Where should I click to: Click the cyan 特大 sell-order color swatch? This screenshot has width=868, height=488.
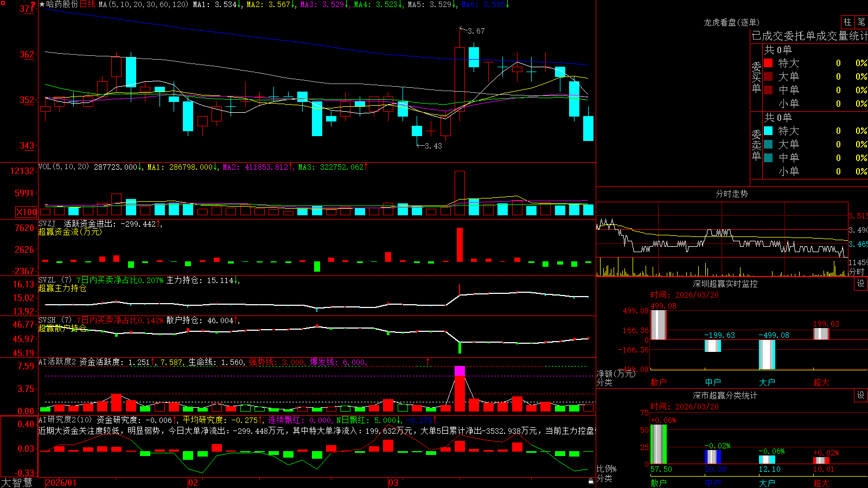click(768, 131)
